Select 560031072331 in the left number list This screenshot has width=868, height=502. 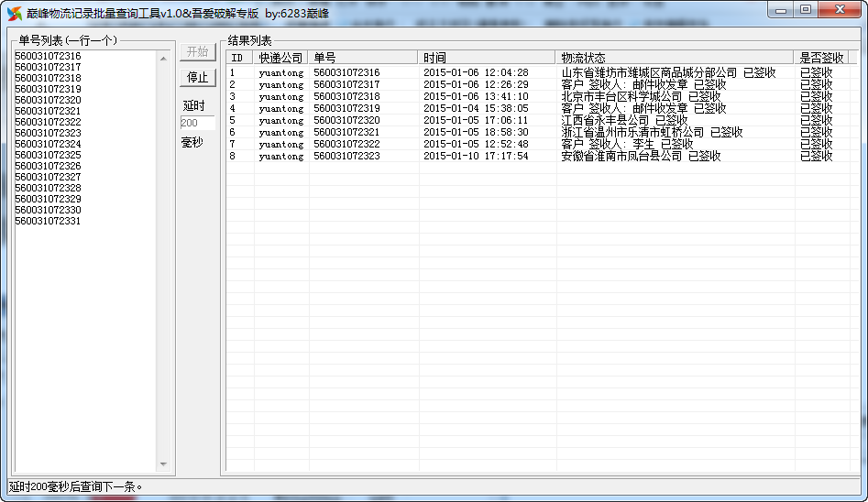49,222
